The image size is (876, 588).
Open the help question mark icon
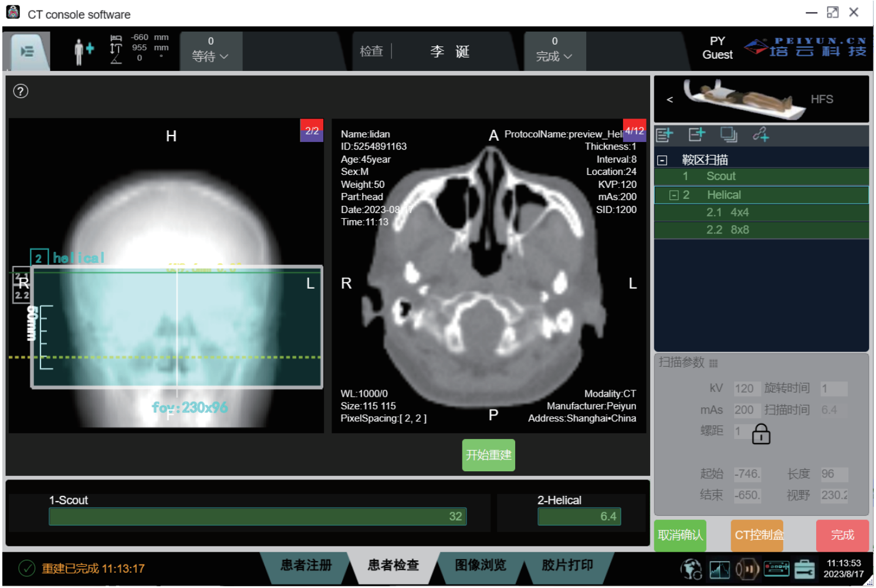21,91
